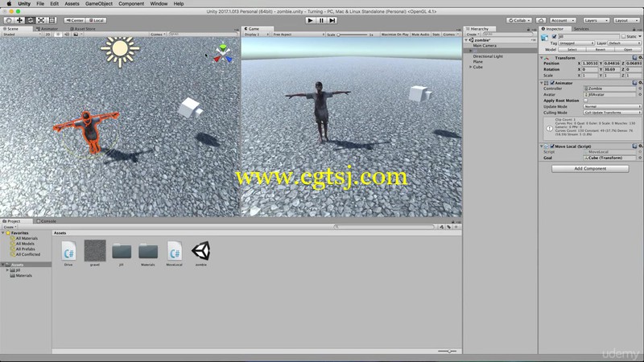
Task: Open Update Mode Normal dropdown
Action: click(613, 106)
